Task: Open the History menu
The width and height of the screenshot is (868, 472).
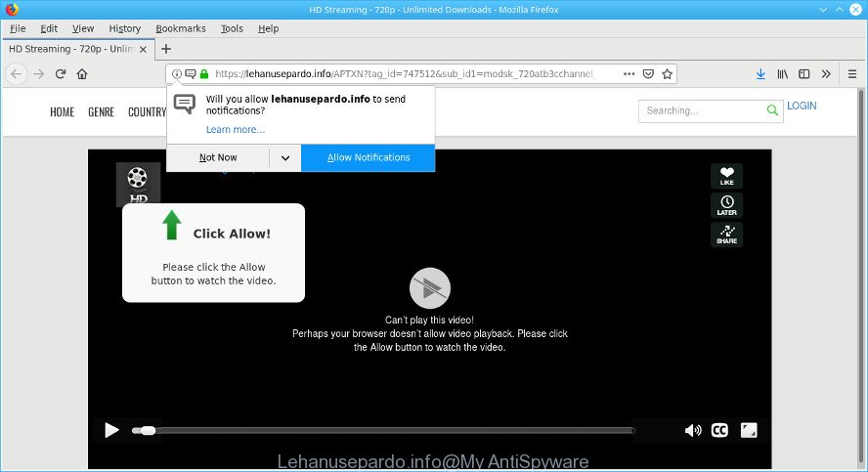Action: (x=124, y=28)
